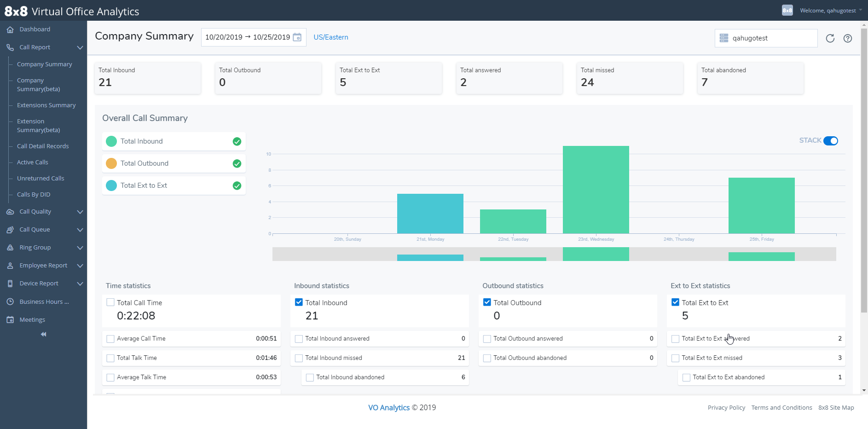This screenshot has width=868, height=429.
Task: Open the date range calendar icon
Action: click(297, 37)
